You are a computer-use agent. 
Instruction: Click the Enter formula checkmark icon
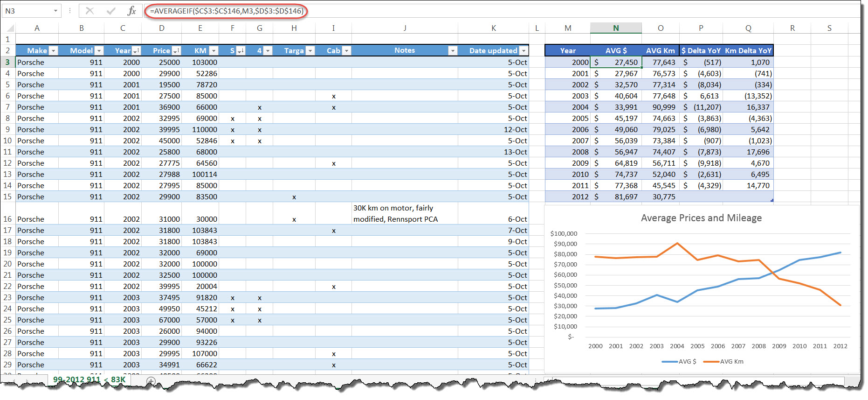click(x=111, y=11)
